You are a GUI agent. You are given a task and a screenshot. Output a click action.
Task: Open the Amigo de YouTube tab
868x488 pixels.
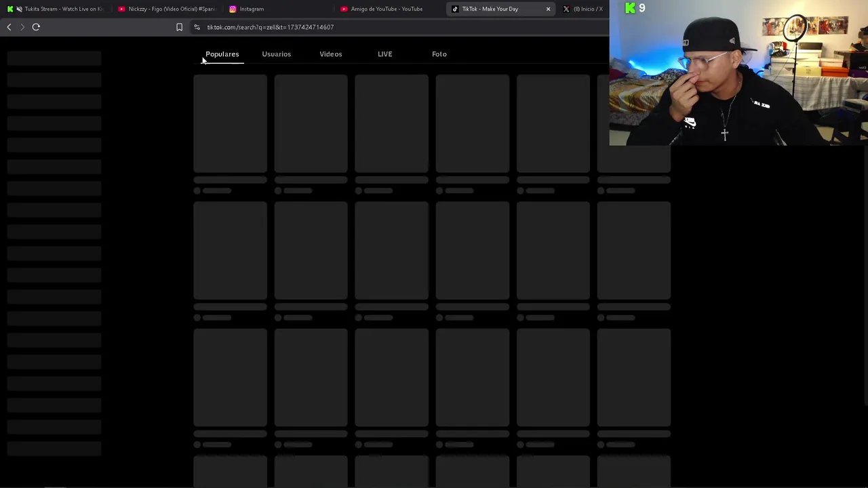pos(390,9)
